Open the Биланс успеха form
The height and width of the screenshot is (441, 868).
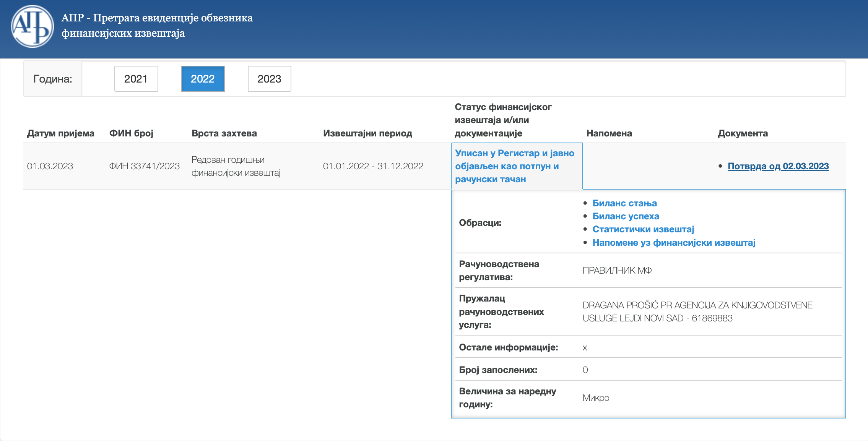tap(626, 216)
